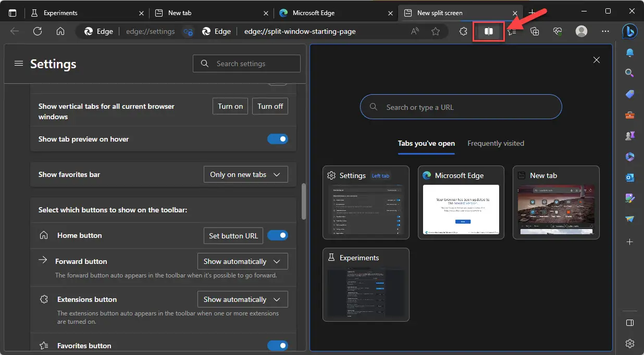
Task: Click the browser refresh icon
Action: 38,31
